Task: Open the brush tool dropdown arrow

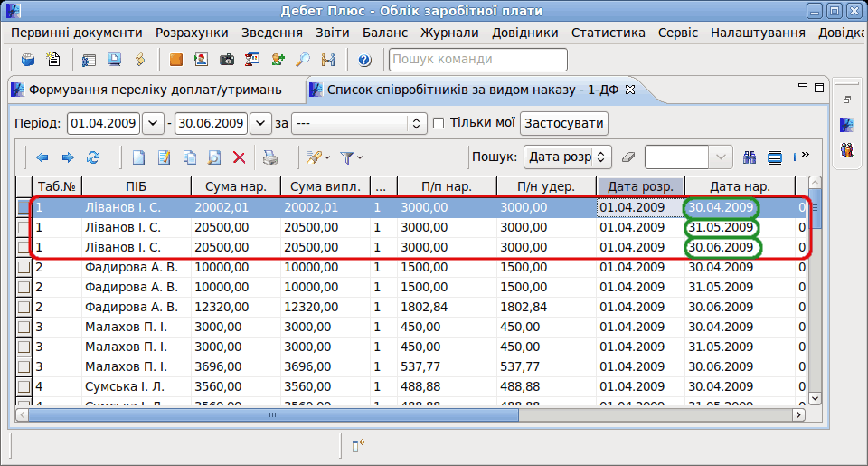Action: [327, 158]
